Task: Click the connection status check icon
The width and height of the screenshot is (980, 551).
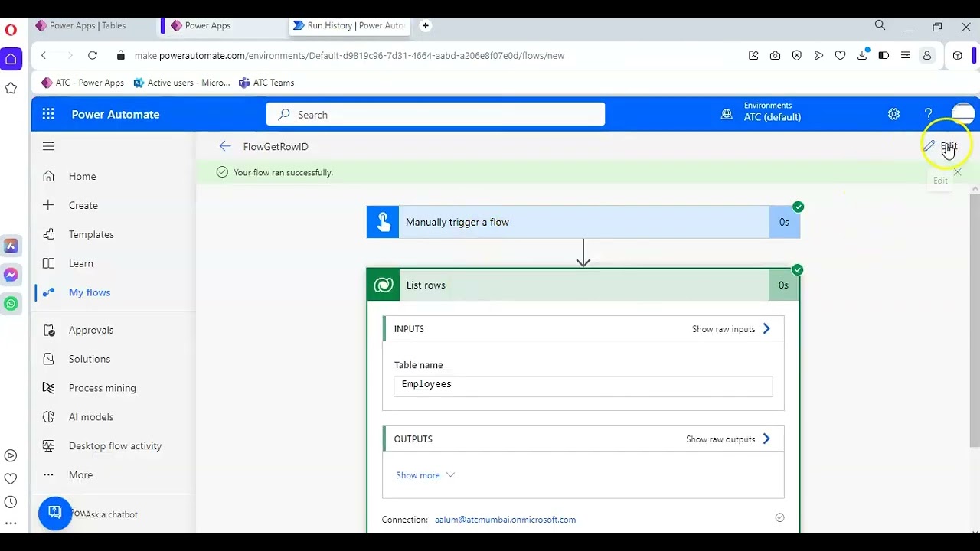Action: coord(779,518)
